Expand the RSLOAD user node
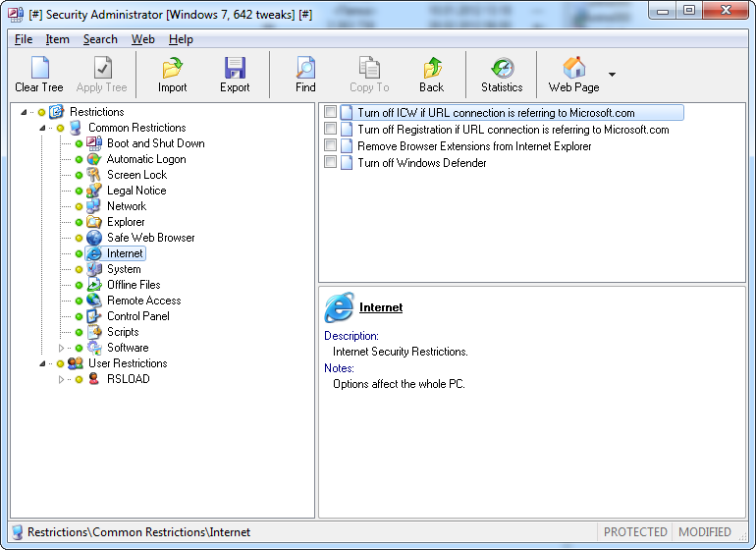Image resolution: width=756 pixels, height=550 pixels. pyautogui.click(x=61, y=379)
